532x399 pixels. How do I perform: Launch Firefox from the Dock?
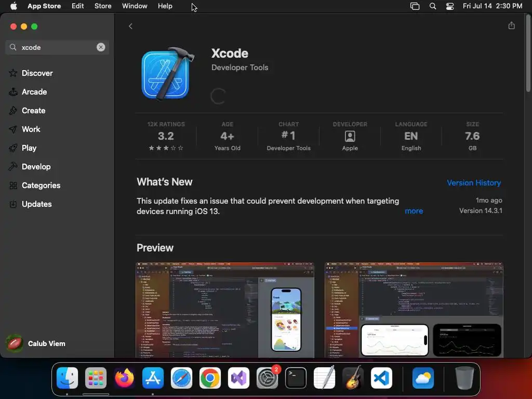click(124, 378)
